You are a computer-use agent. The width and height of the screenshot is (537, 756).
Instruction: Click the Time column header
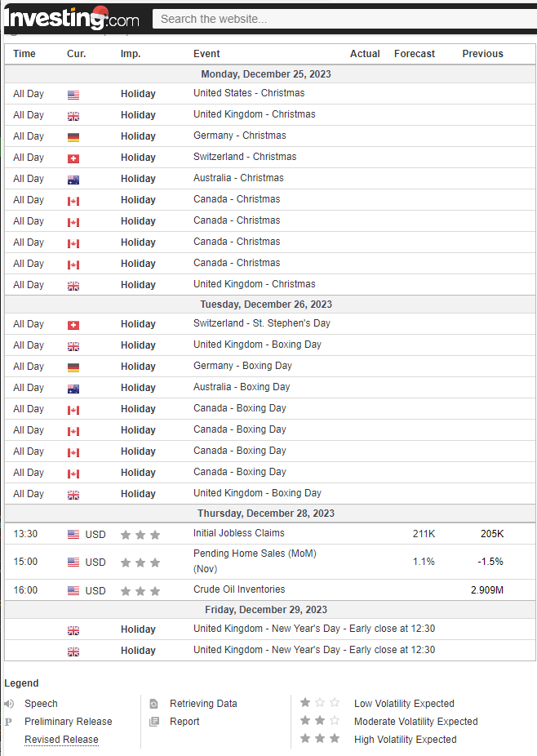click(24, 54)
